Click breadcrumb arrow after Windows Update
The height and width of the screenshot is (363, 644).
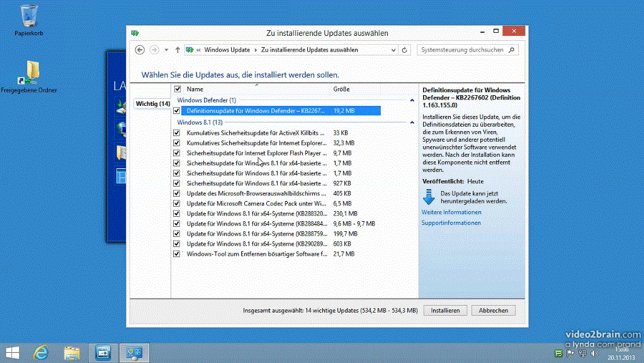(256, 50)
